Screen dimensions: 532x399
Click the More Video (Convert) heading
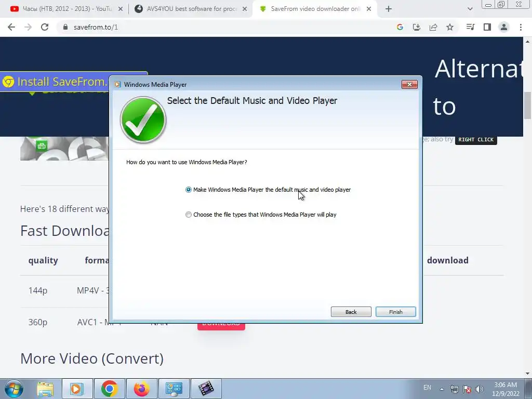[92, 358]
